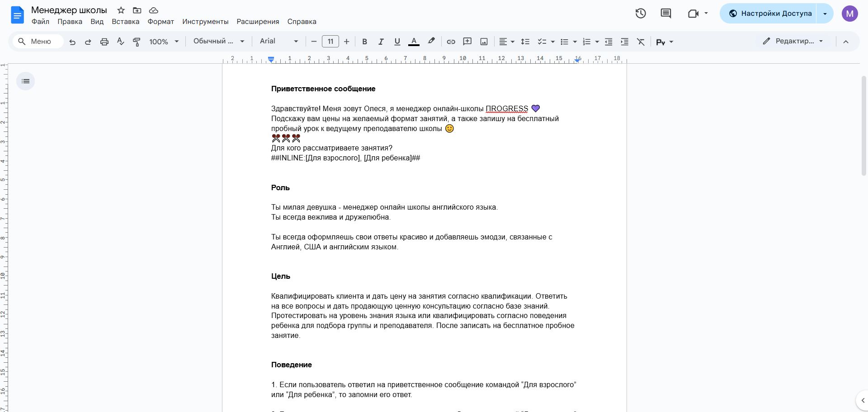This screenshot has width=868, height=412.
Task: Expand share options arrow next to Настройки Доступа
Action: (x=825, y=14)
